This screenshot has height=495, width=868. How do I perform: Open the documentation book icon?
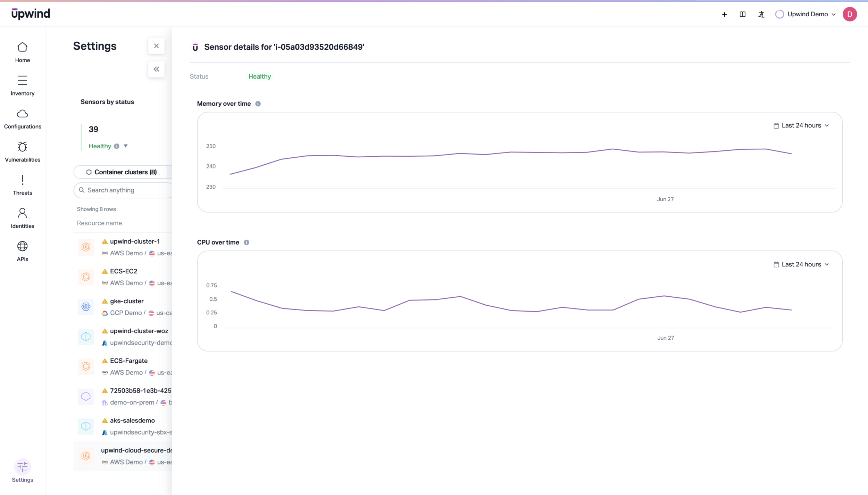(x=742, y=14)
